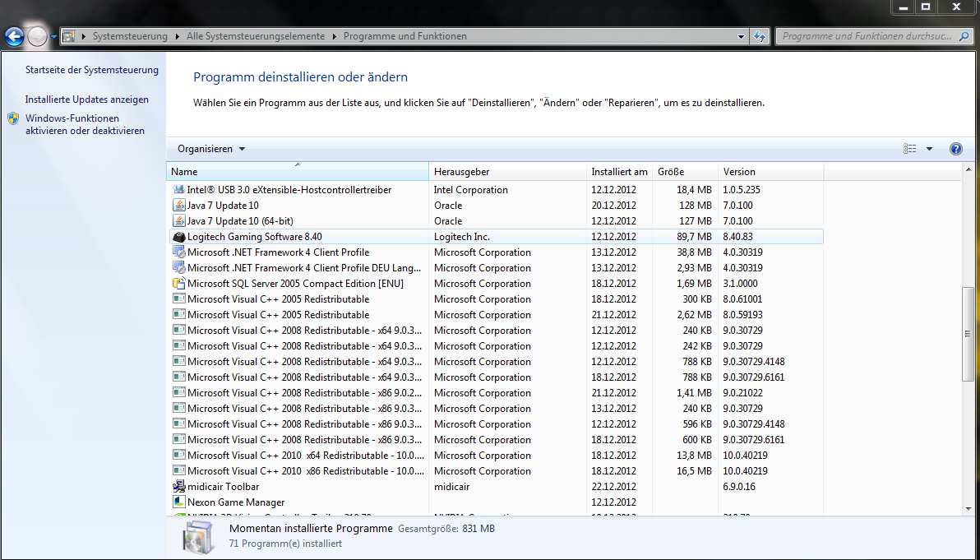Click Visual C++ 2010 x64 Redistributable icon

178,455
